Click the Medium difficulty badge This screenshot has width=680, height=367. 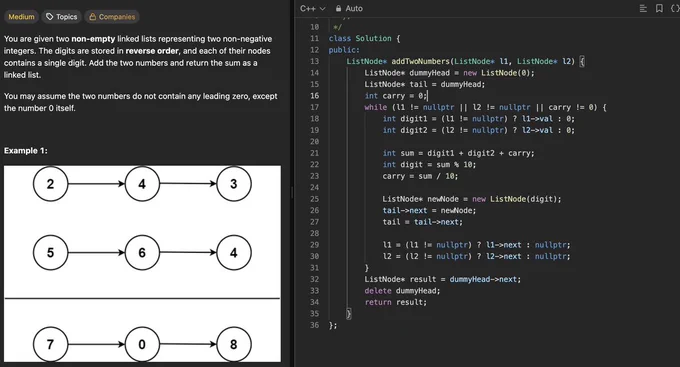coord(21,16)
